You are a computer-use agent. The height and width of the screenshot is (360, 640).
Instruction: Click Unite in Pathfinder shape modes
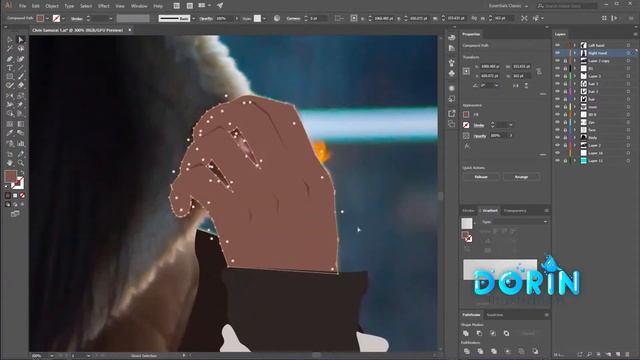(x=466, y=333)
